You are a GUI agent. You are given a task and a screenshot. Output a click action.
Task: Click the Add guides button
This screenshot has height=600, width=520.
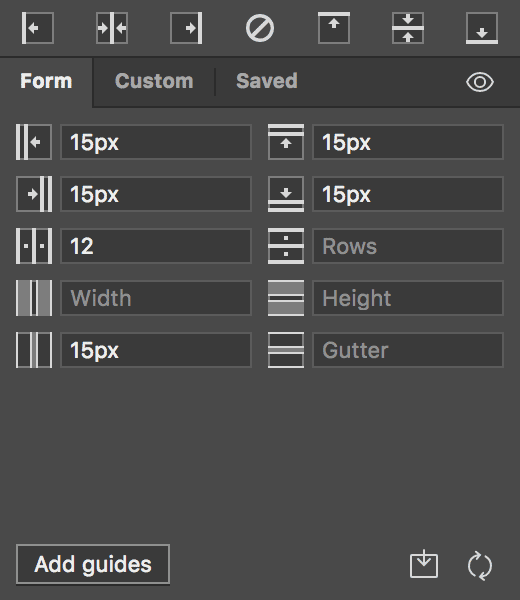93,564
